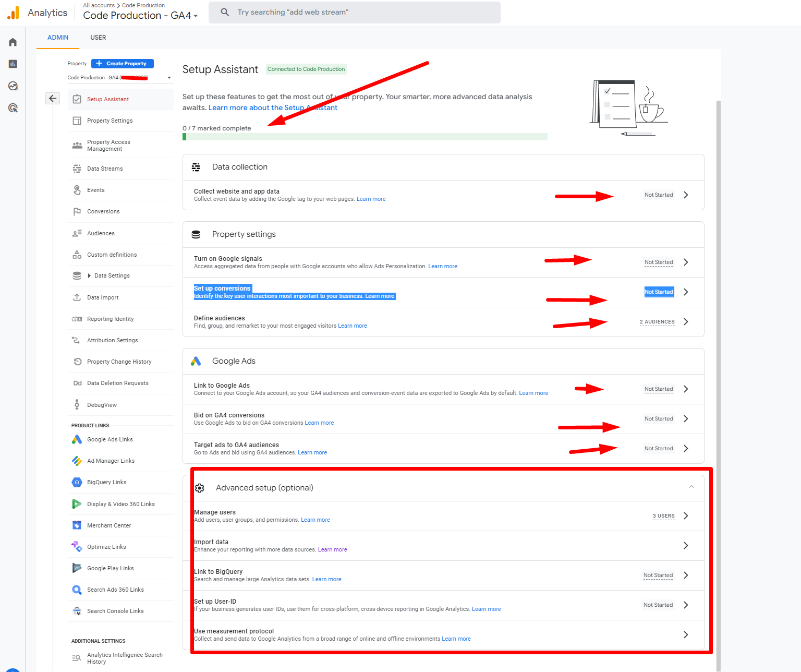This screenshot has width=801, height=672.
Task: Open the Data Streams menu item
Action: pyautogui.click(x=105, y=169)
